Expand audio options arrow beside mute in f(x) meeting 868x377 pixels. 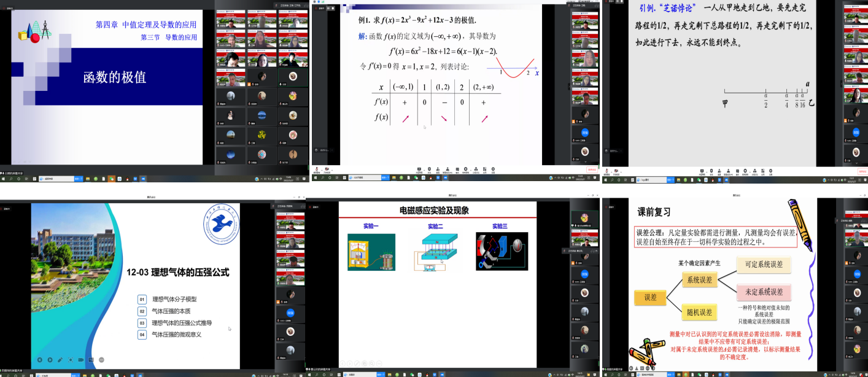tap(322, 169)
